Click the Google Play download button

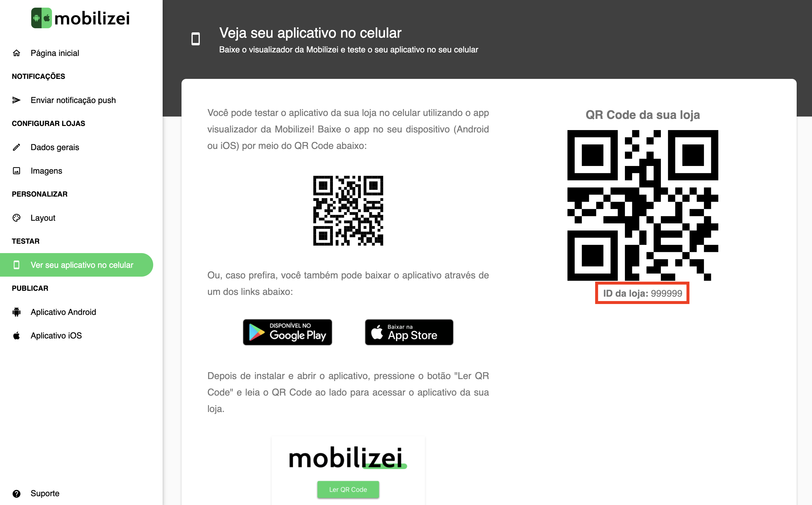(x=287, y=332)
